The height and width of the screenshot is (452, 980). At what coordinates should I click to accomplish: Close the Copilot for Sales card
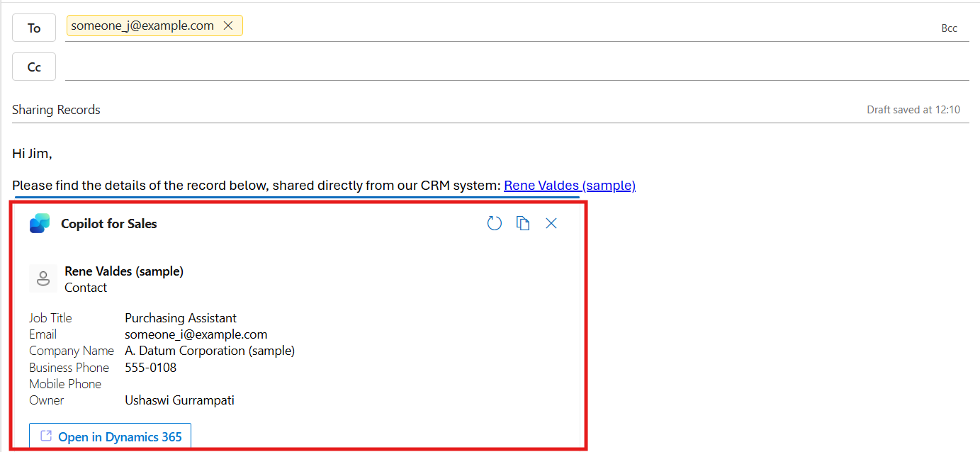coord(551,224)
